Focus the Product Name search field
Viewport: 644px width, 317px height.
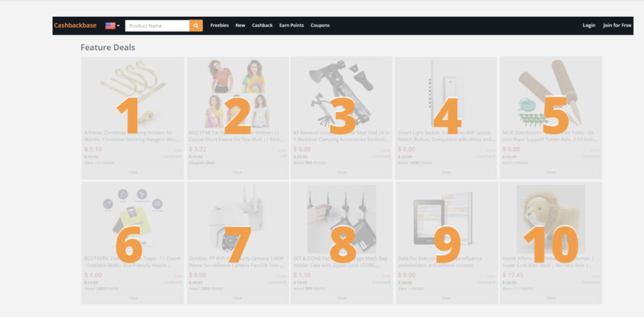[x=157, y=26]
